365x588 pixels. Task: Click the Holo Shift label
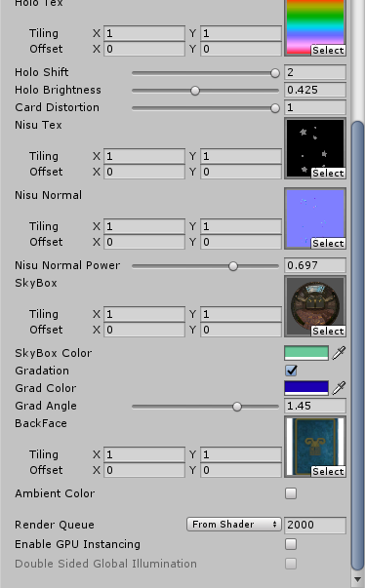(x=42, y=72)
